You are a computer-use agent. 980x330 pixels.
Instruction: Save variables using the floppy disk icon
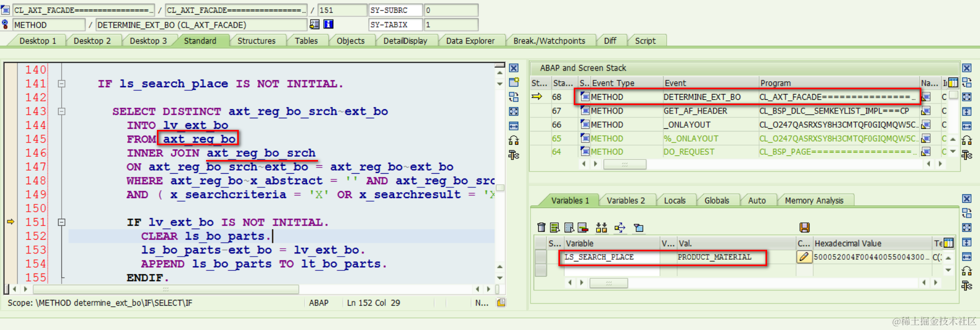coord(805,228)
